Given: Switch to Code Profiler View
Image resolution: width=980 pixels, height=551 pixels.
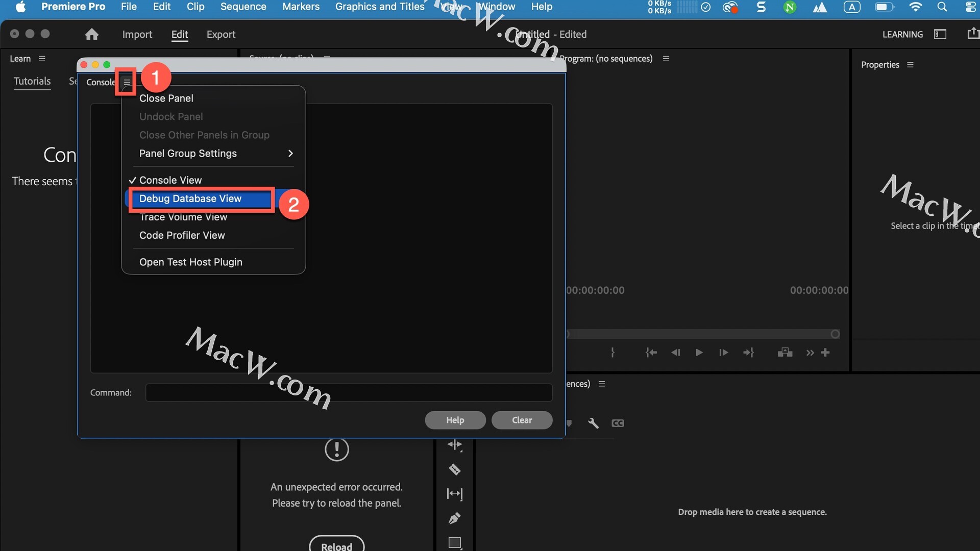Looking at the screenshot, I should point(182,235).
